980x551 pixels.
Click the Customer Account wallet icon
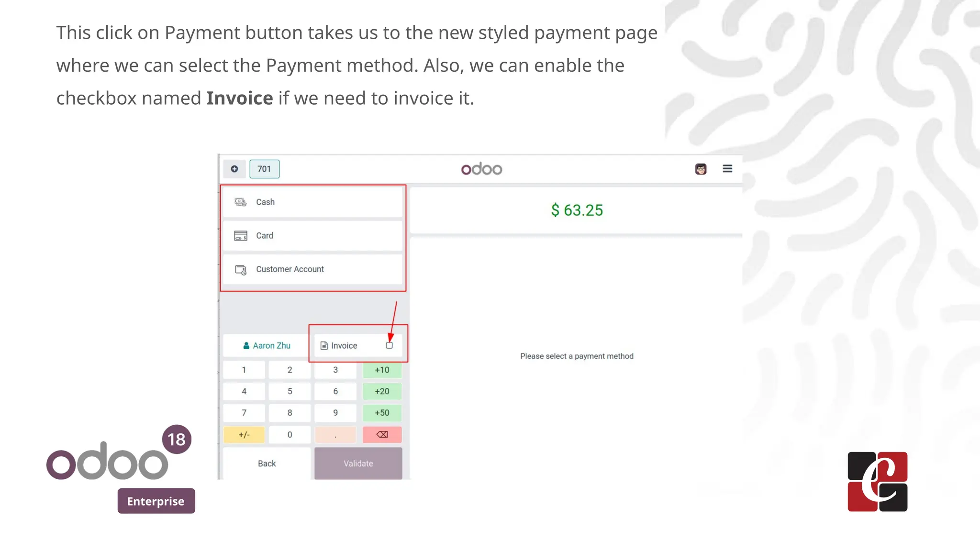click(x=241, y=270)
